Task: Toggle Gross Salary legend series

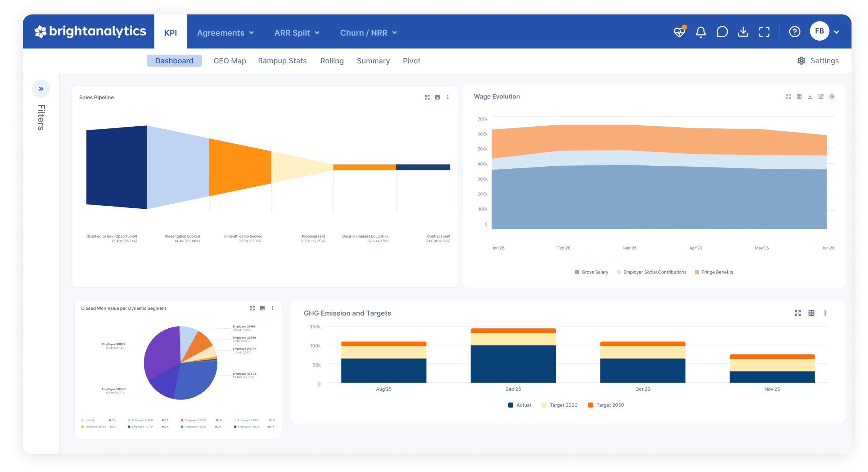Action: 591,272
